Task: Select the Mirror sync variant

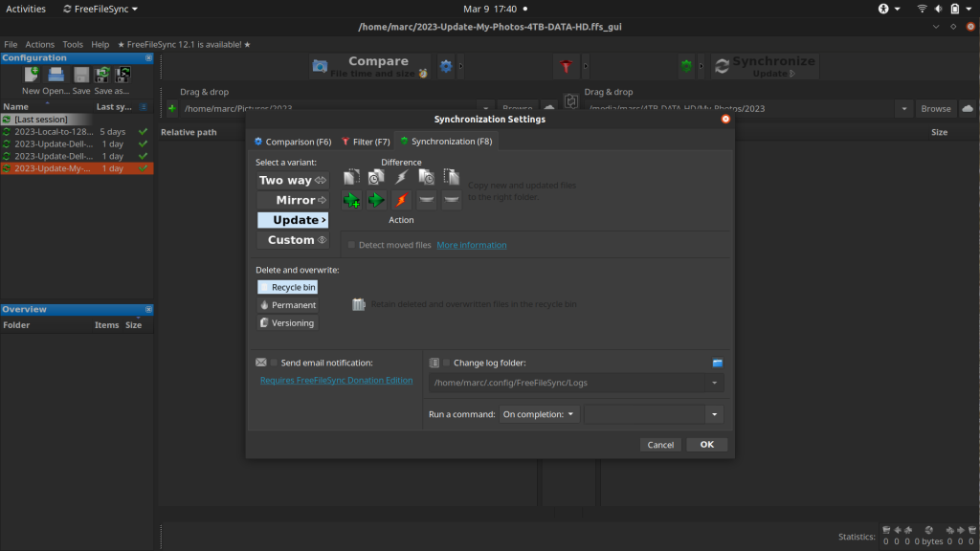Action: [x=293, y=201]
